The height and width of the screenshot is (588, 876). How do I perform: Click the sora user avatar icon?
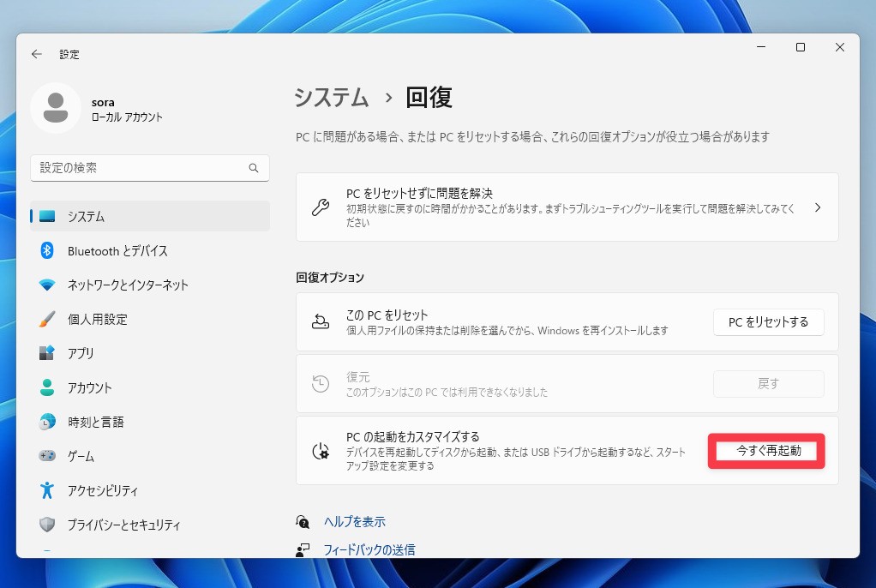coord(56,108)
